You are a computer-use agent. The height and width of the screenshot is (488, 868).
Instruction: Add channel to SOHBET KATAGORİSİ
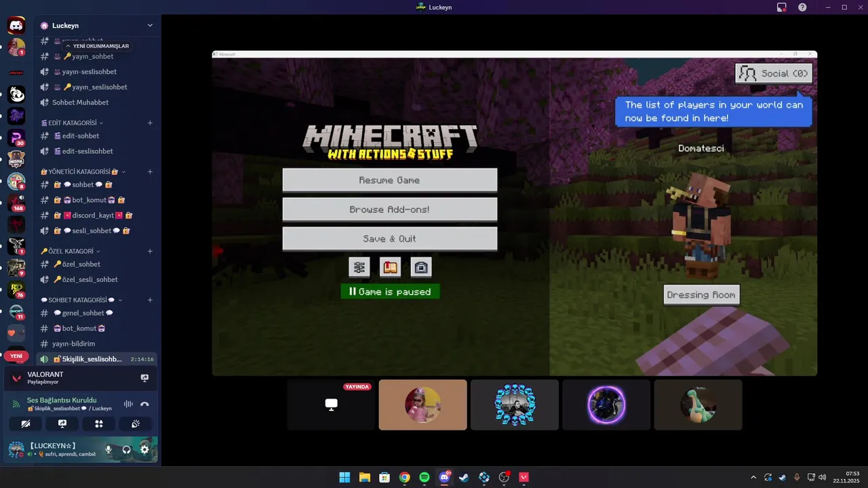150,300
